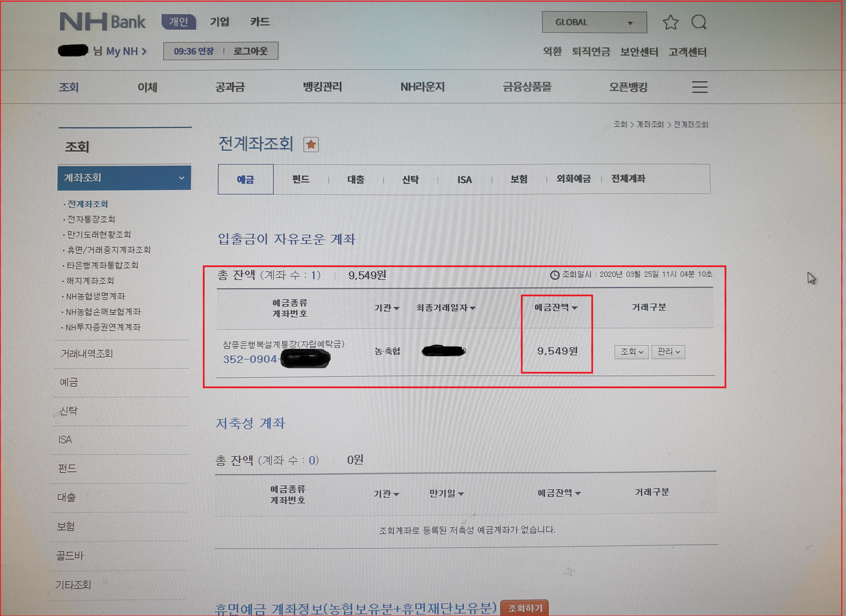Click the NH Bank logo
The width and height of the screenshot is (846, 616).
pyautogui.click(x=102, y=22)
